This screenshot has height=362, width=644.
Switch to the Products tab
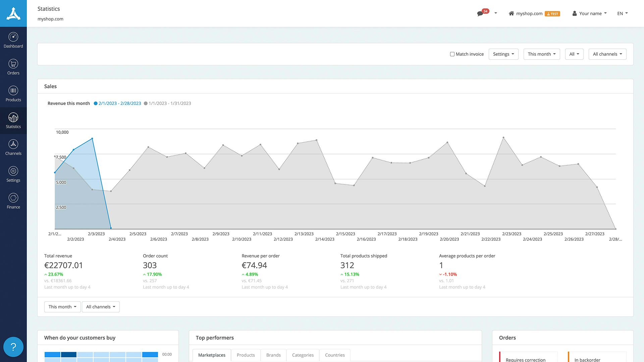click(x=246, y=355)
